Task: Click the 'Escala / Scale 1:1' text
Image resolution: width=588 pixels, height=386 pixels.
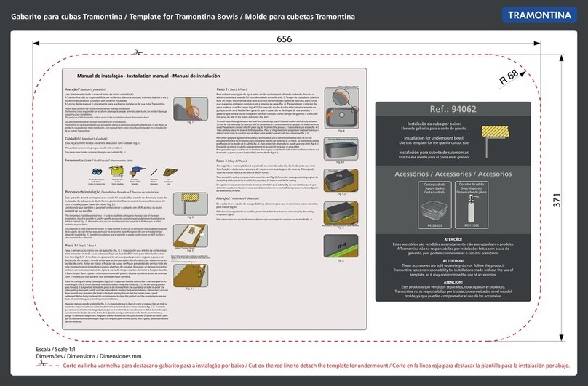Action: [55, 349]
